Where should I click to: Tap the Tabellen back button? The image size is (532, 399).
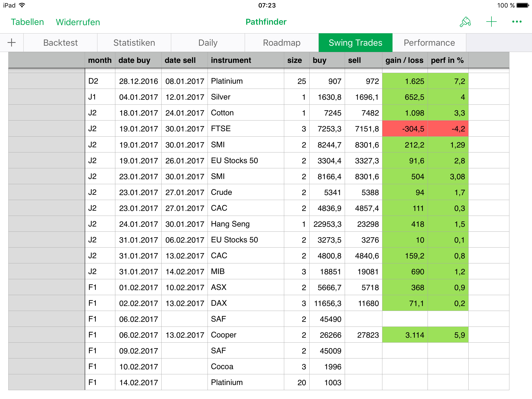27,22
